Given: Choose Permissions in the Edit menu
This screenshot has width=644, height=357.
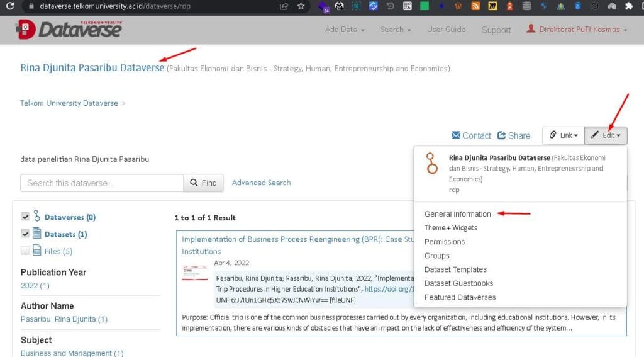Looking at the screenshot, I should [x=445, y=242].
